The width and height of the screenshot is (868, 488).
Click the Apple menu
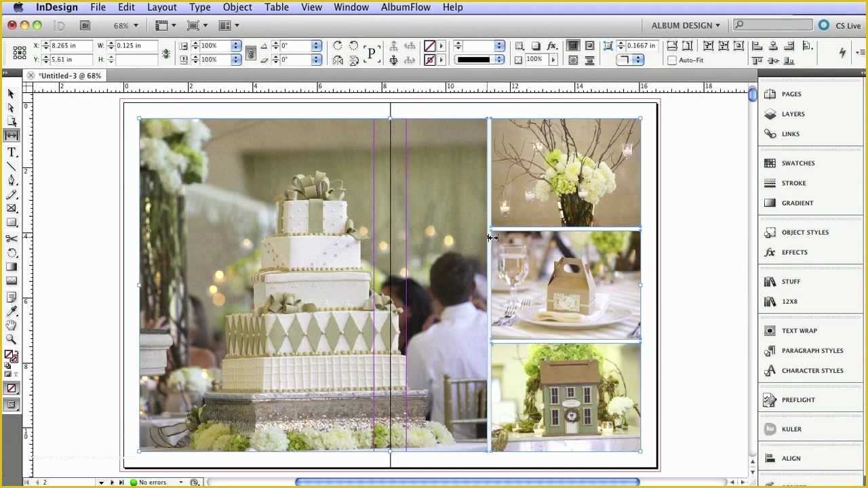point(18,7)
